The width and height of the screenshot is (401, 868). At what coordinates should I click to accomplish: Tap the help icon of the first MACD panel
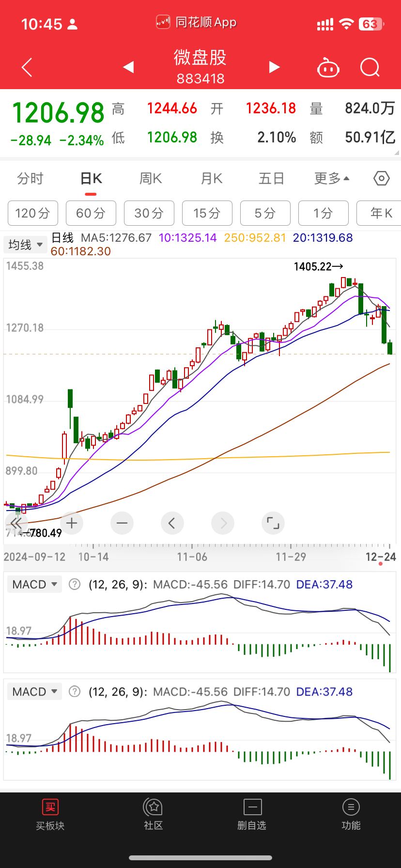pyautogui.click(x=75, y=584)
